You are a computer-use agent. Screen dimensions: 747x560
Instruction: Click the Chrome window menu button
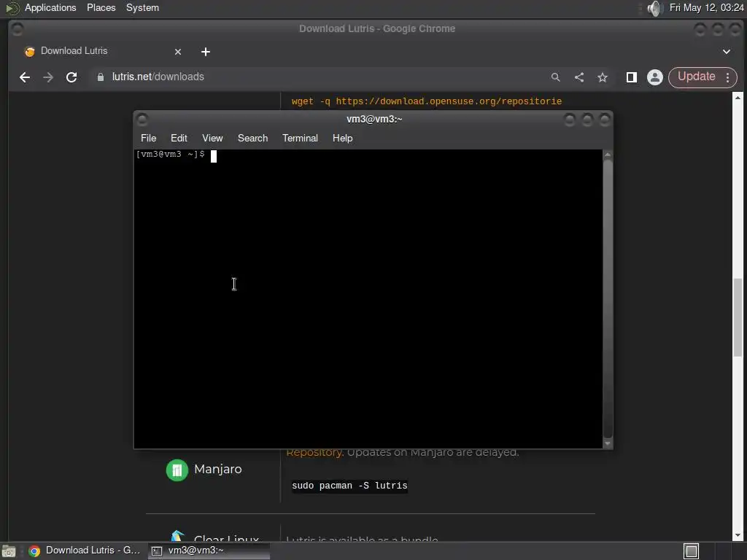17,29
